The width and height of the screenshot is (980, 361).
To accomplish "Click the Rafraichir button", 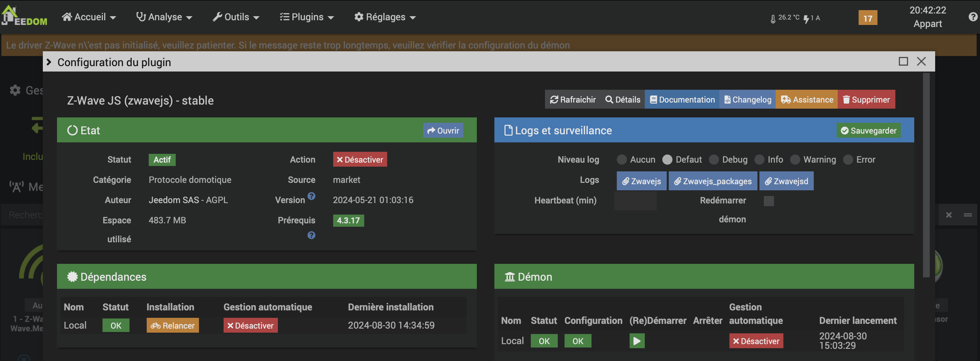I will (x=573, y=100).
